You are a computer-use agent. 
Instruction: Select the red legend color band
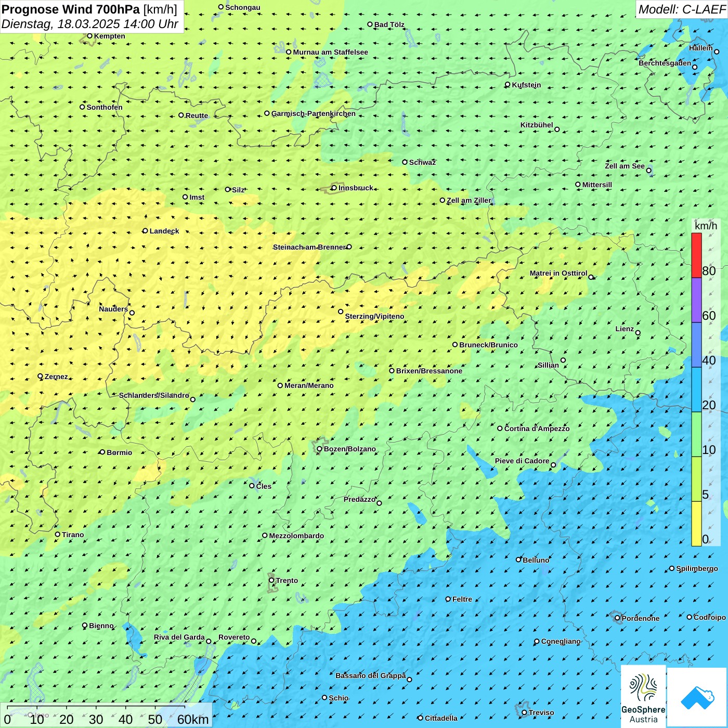point(696,255)
